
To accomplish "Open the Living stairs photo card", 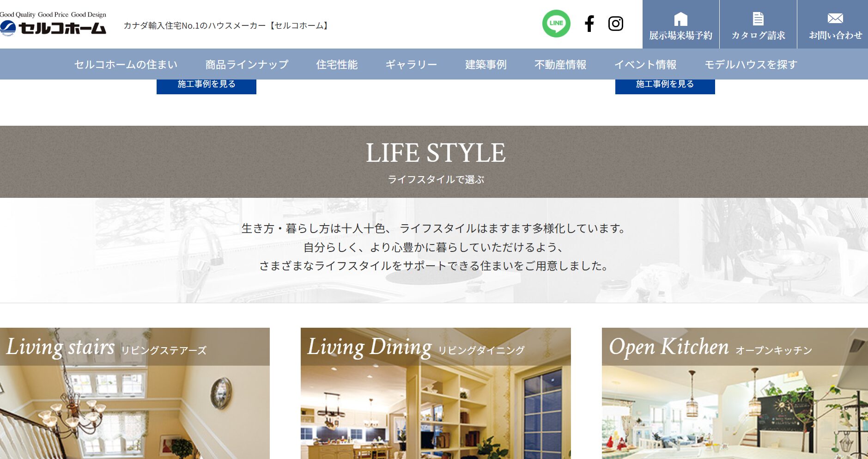I will (135, 393).
